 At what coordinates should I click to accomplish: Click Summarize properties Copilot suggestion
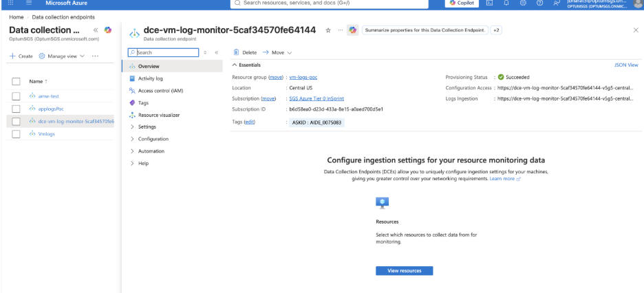(425, 30)
